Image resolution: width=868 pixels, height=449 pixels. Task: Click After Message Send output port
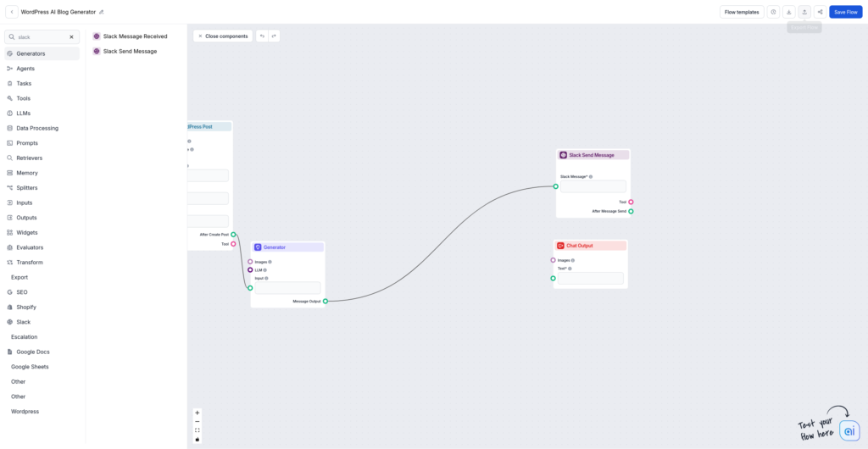point(631,211)
